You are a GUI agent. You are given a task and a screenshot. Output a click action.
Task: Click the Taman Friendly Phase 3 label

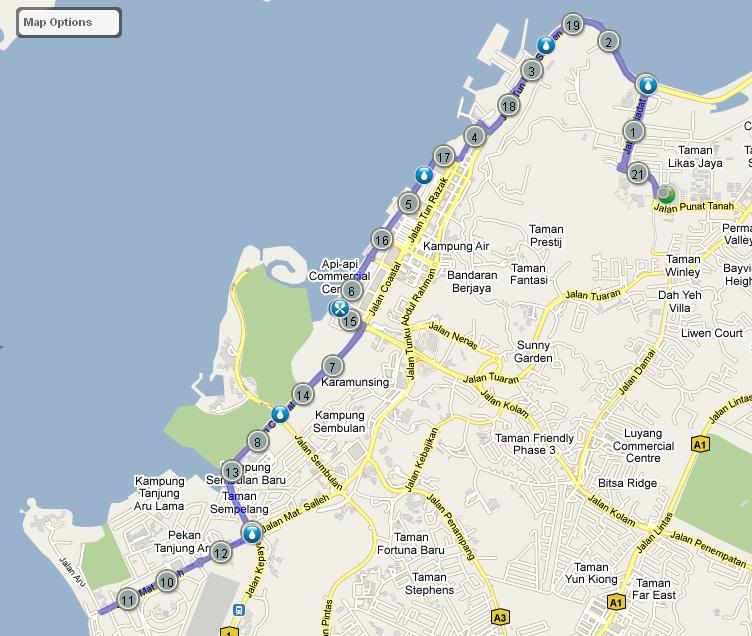(534, 444)
